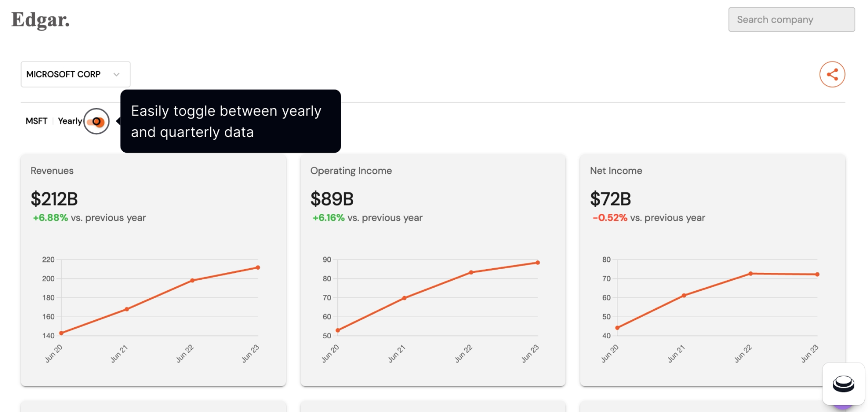
Task: Click the Jun 20 point on Net Income chart
Action: (617, 328)
